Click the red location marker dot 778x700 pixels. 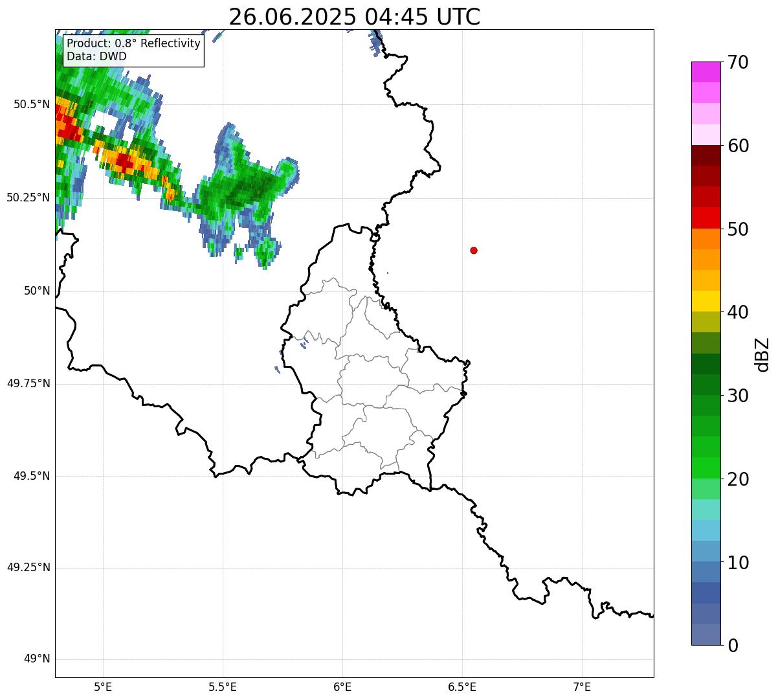(x=474, y=250)
